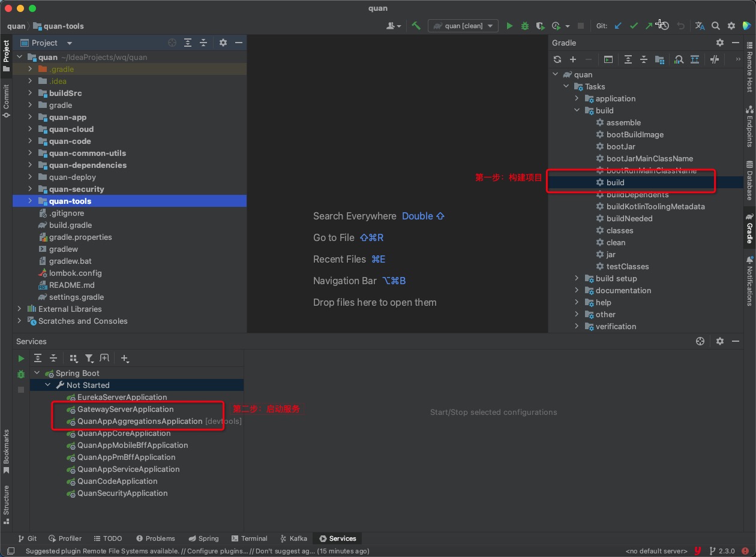Screen dimensions: 756x557
Task: Click Add Service plus icon
Action: point(125,359)
